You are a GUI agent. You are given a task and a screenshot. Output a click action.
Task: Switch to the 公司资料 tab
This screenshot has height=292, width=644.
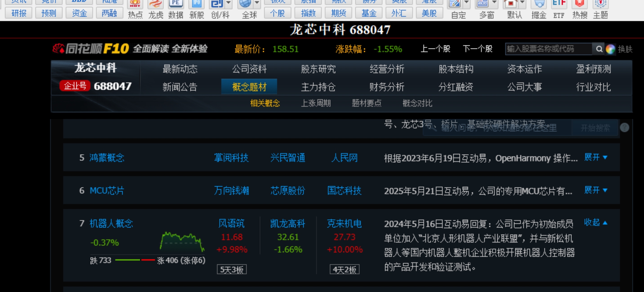249,69
